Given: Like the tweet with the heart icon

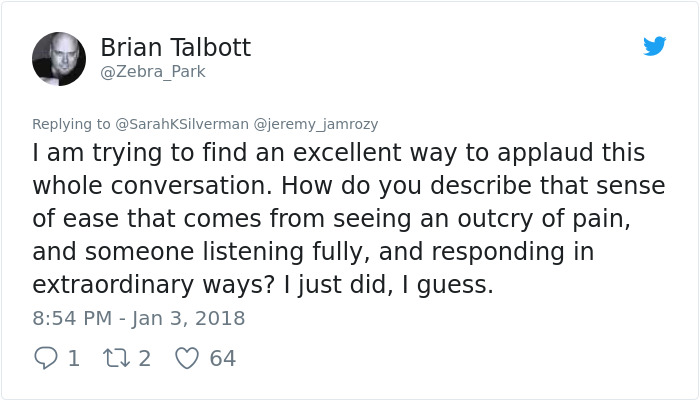Looking at the screenshot, I should tap(187, 358).
